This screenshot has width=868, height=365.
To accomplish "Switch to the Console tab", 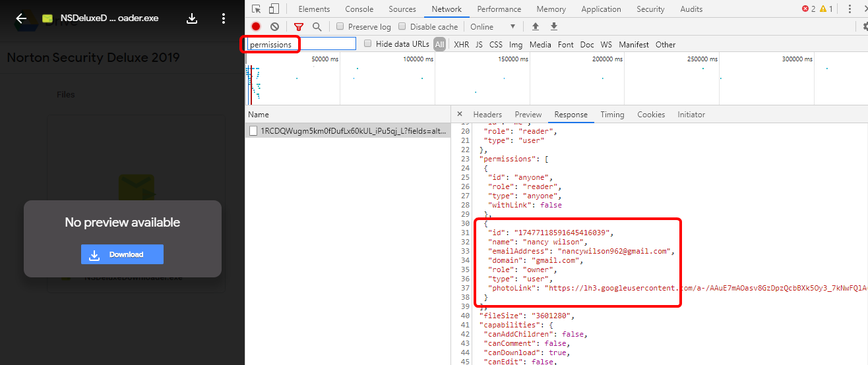I will (359, 9).
